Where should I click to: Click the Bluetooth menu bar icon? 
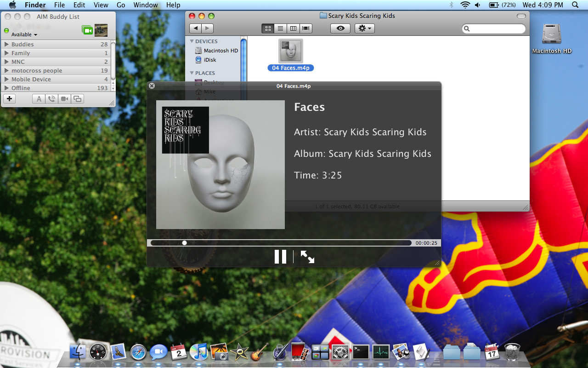pyautogui.click(x=452, y=5)
